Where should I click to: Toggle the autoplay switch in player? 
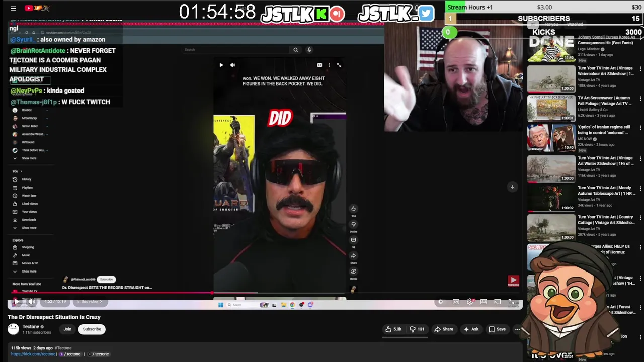pos(441,302)
